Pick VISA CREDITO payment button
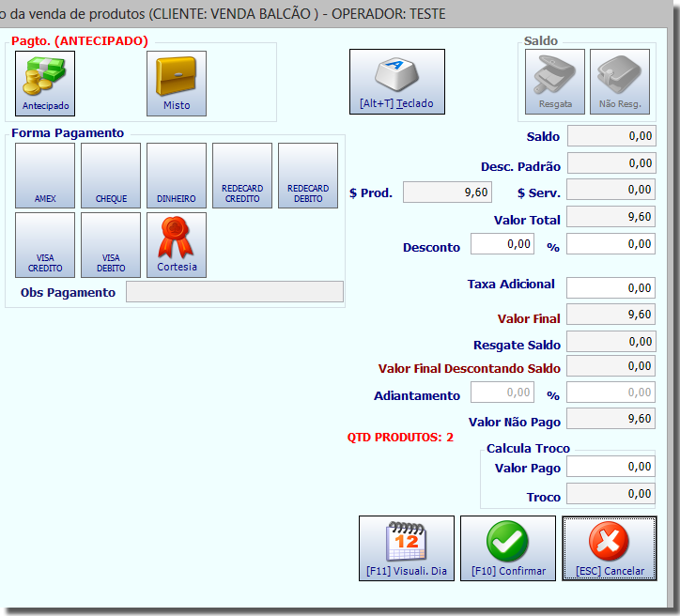The height and width of the screenshot is (616, 680). pos(45,245)
